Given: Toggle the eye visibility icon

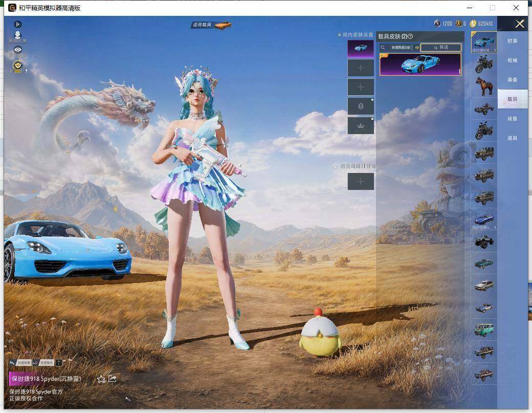Looking at the screenshot, I should 17,50.
